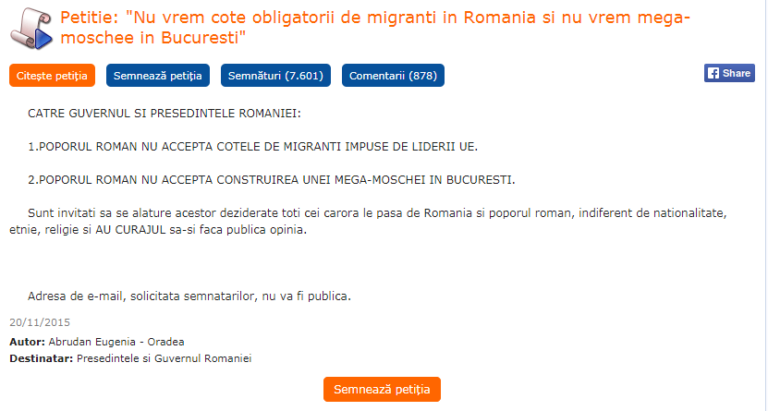View the Semnături (7.601) tab
This screenshot has width=768, height=411.
click(274, 76)
